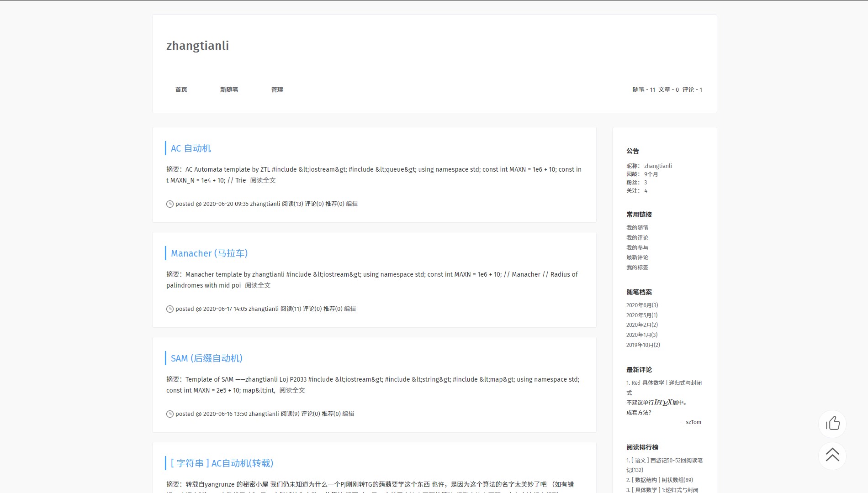
Task: Click the 文章 - 0 blog stat
Action: 668,89
